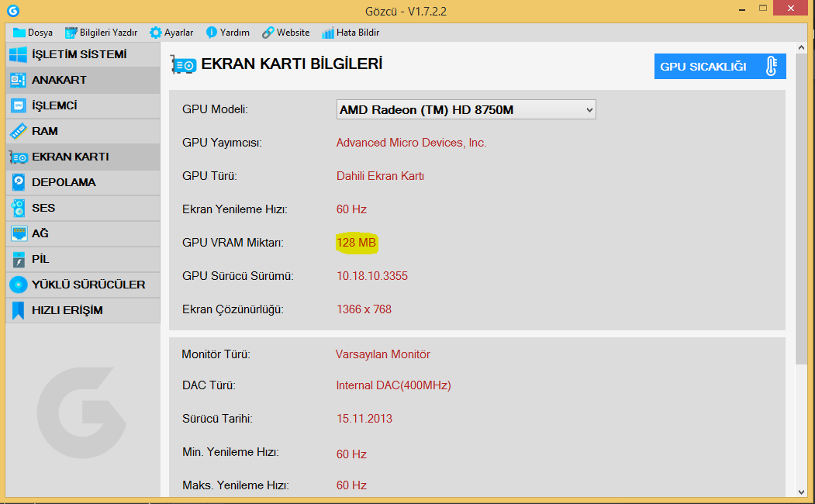Click the resolution value 1366 x 768
Screen dimensions: 815x504
point(364,309)
